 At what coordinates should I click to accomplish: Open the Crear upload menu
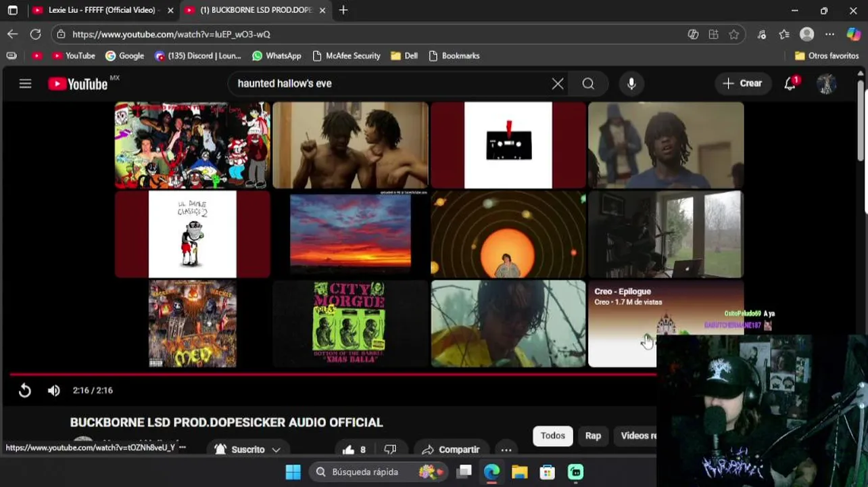[742, 83]
